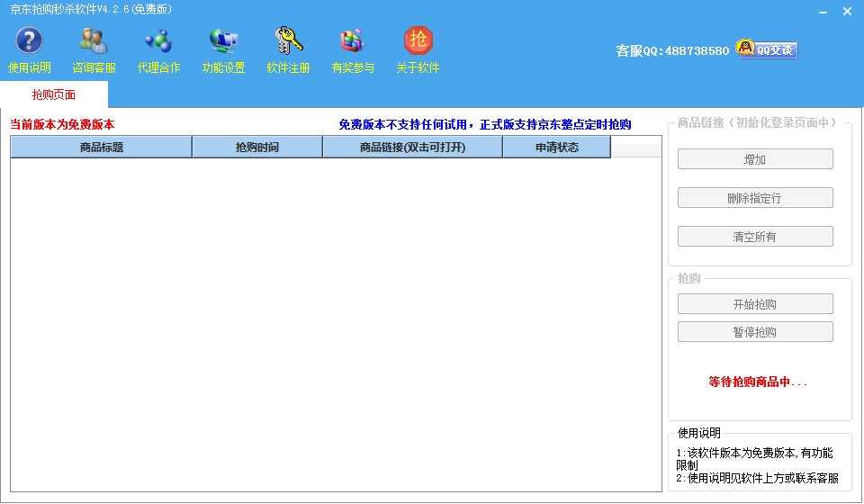Viewport: 864px width, 504px height.
Task: Click the 删除指定行 button
Action: click(x=755, y=198)
